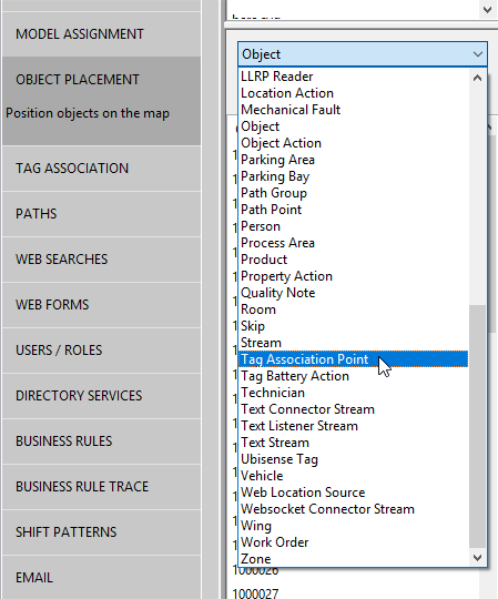Choose Room from the list
Image resolution: width=498 pixels, height=599 pixels.
pyautogui.click(x=353, y=309)
